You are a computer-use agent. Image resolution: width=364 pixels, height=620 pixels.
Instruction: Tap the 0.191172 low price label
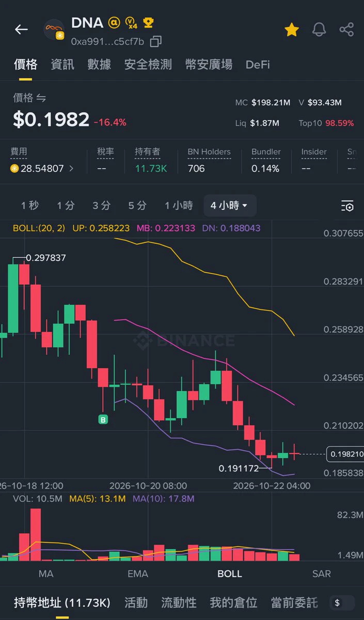[239, 469]
